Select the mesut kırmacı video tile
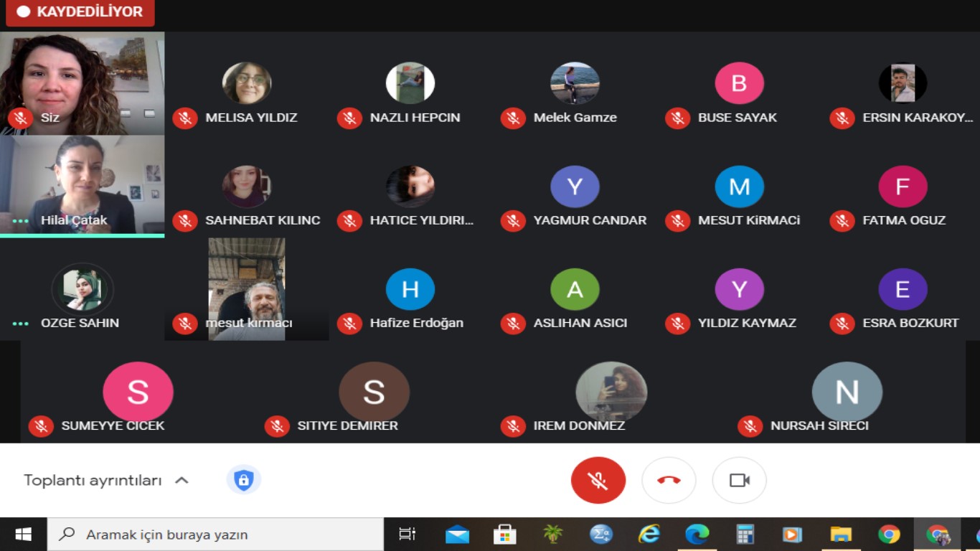Viewport: 980px width, 551px height. click(247, 289)
